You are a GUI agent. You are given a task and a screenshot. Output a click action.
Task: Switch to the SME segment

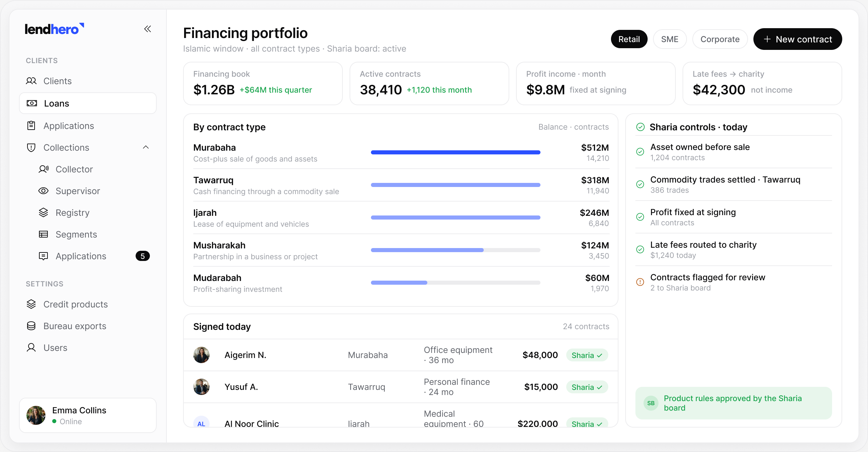(670, 39)
